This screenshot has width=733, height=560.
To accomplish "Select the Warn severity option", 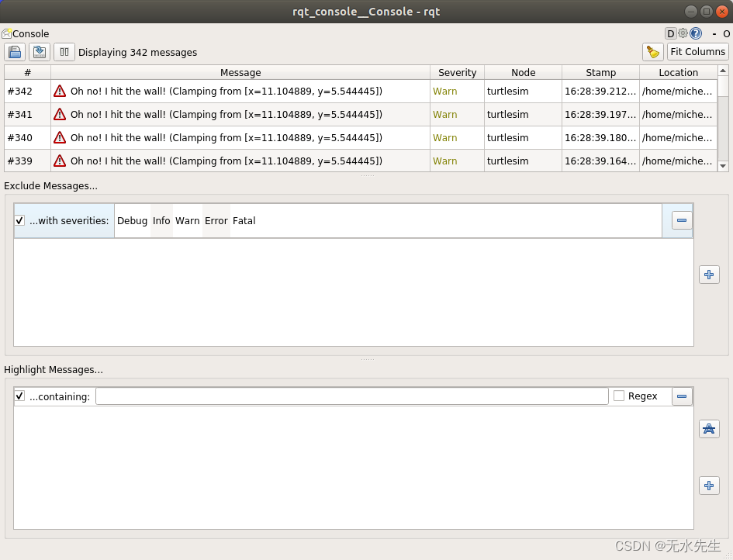I will [x=188, y=220].
